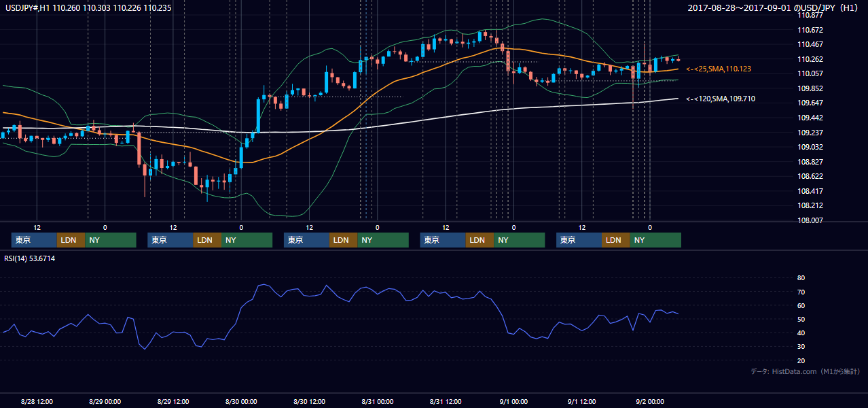Click price axis value 110.672

click(x=811, y=30)
